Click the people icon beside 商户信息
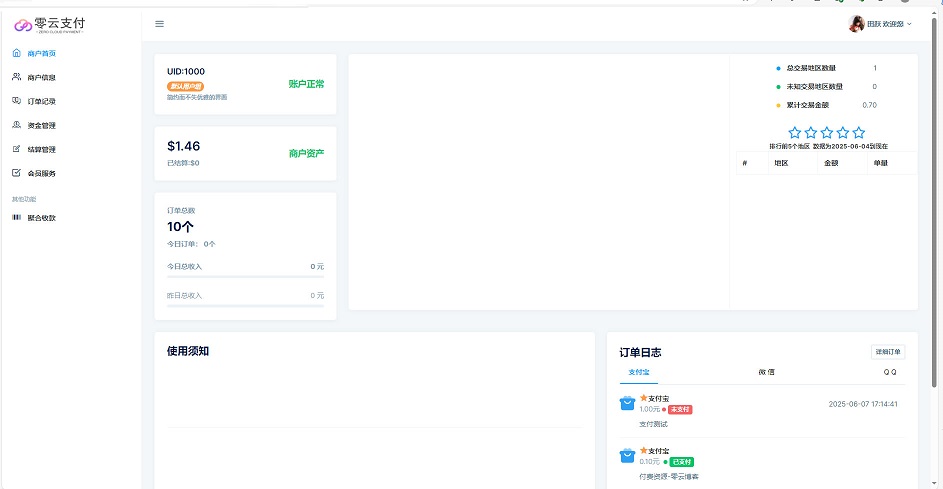Image resolution: width=943 pixels, height=489 pixels. tap(16, 77)
